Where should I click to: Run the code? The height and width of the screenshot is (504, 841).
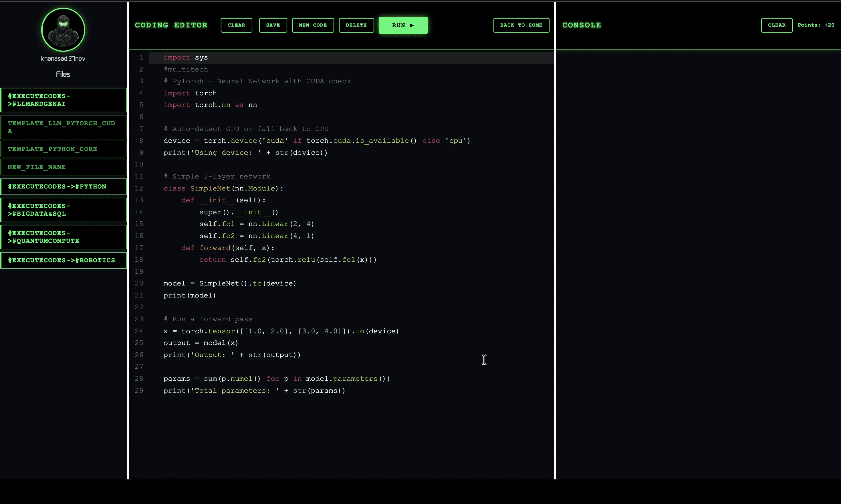tap(403, 25)
